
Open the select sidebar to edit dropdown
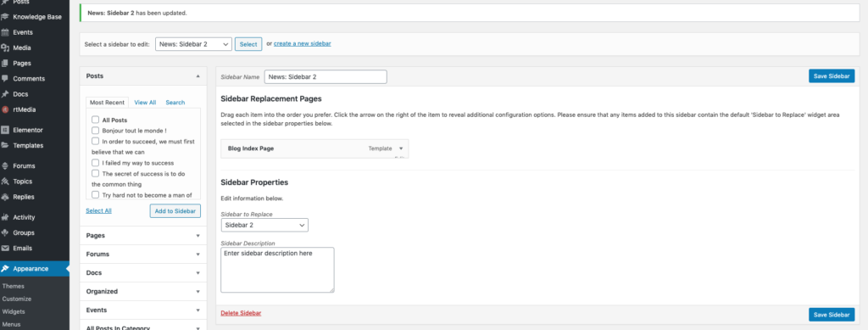click(x=193, y=44)
